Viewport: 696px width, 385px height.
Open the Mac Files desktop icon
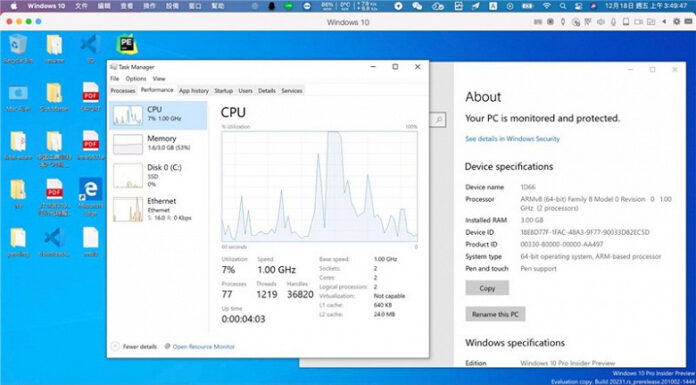[x=18, y=93]
